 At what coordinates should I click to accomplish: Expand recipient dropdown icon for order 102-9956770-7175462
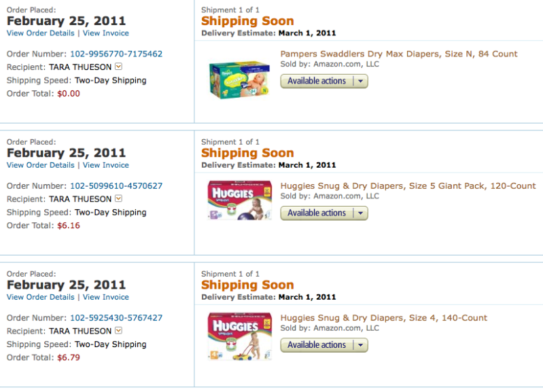[x=118, y=66]
